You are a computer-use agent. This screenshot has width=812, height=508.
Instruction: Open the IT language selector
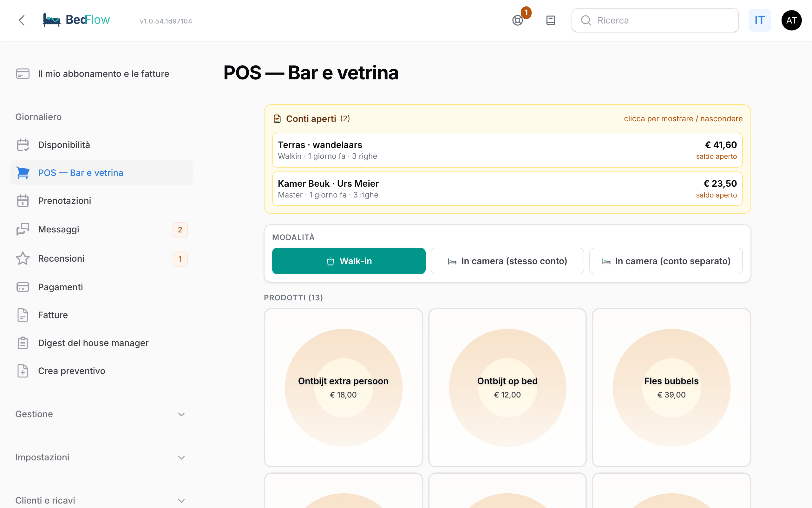click(760, 21)
